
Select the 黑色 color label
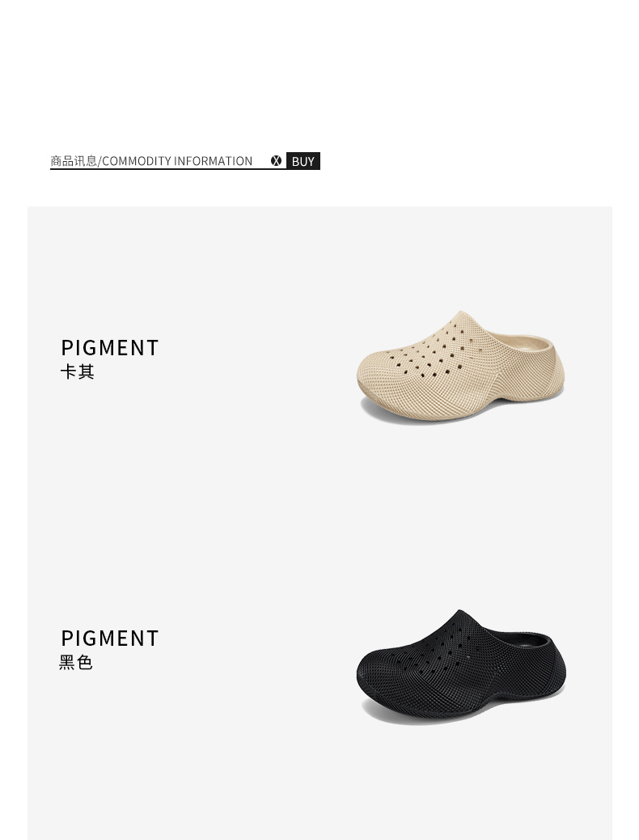76,663
